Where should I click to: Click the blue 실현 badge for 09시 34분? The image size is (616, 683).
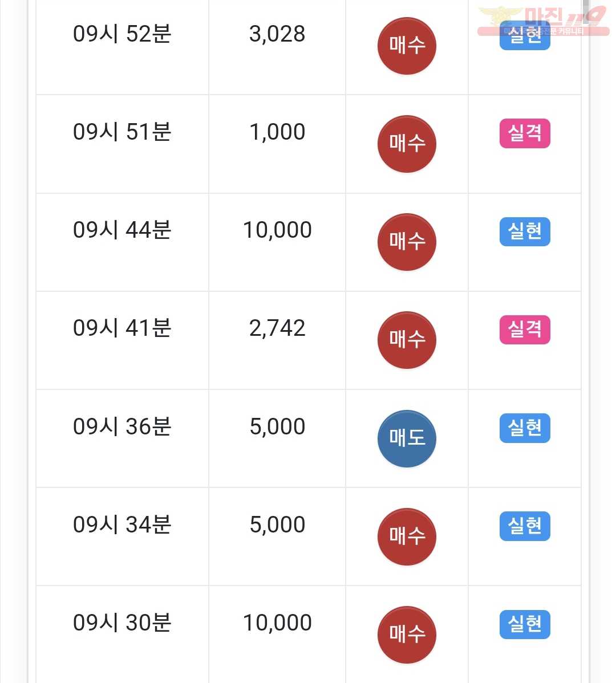[x=525, y=526]
